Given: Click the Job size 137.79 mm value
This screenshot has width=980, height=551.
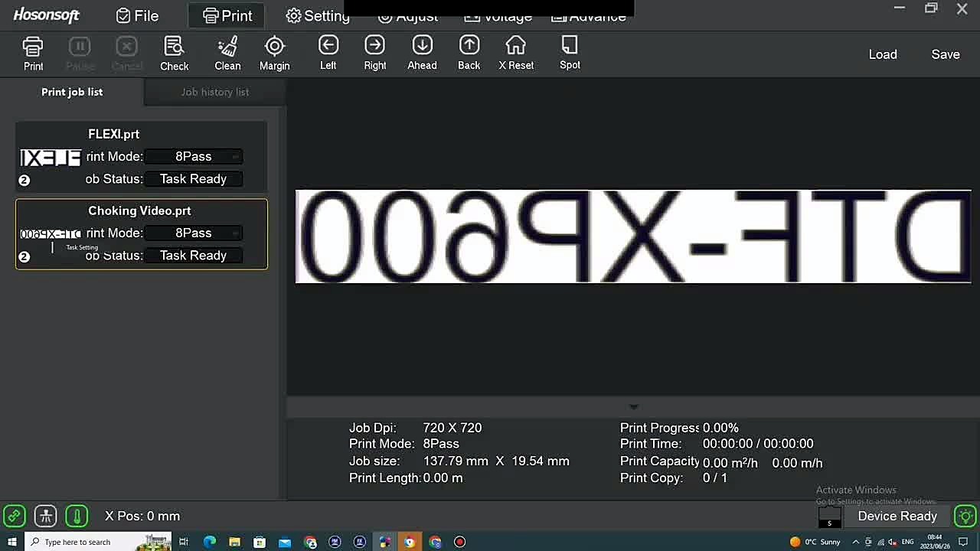Looking at the screenshot, I should click(496, 461).
